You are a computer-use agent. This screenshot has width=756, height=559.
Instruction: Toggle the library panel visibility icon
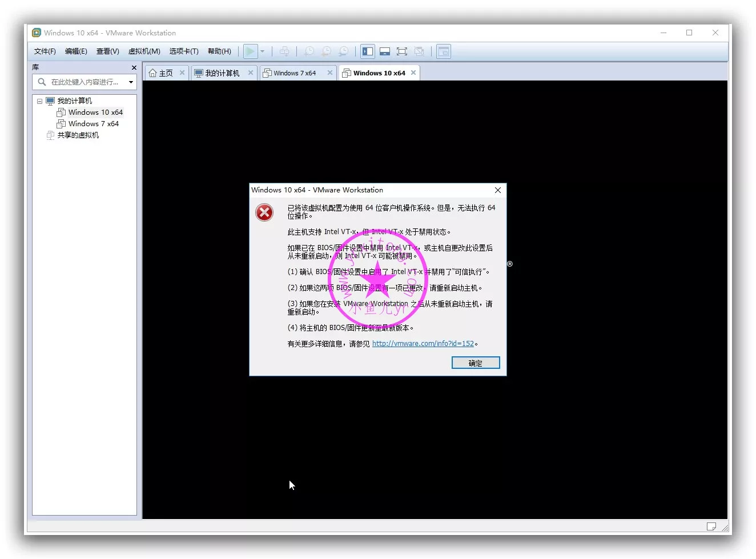pos(367,51)
